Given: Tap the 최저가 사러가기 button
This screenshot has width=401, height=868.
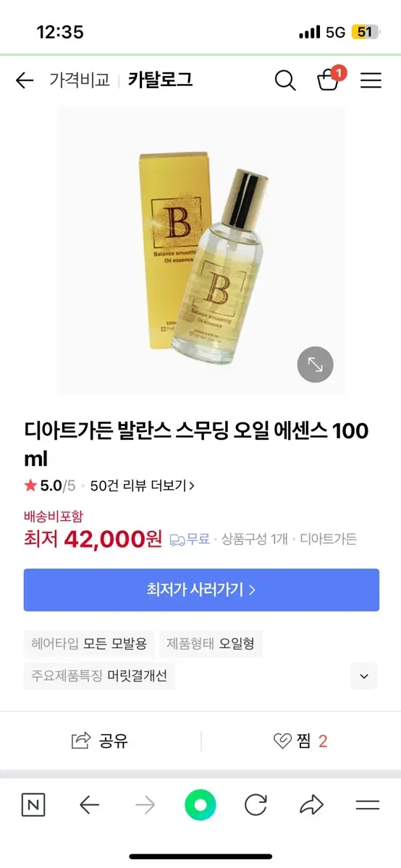Looking at the screenshot, I should click(x=201, y=590).
